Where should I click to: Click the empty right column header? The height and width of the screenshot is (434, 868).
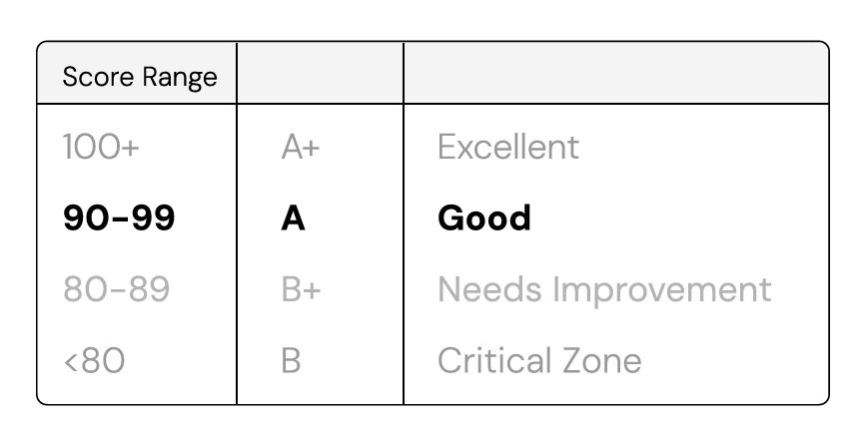[x=616, y=73]
